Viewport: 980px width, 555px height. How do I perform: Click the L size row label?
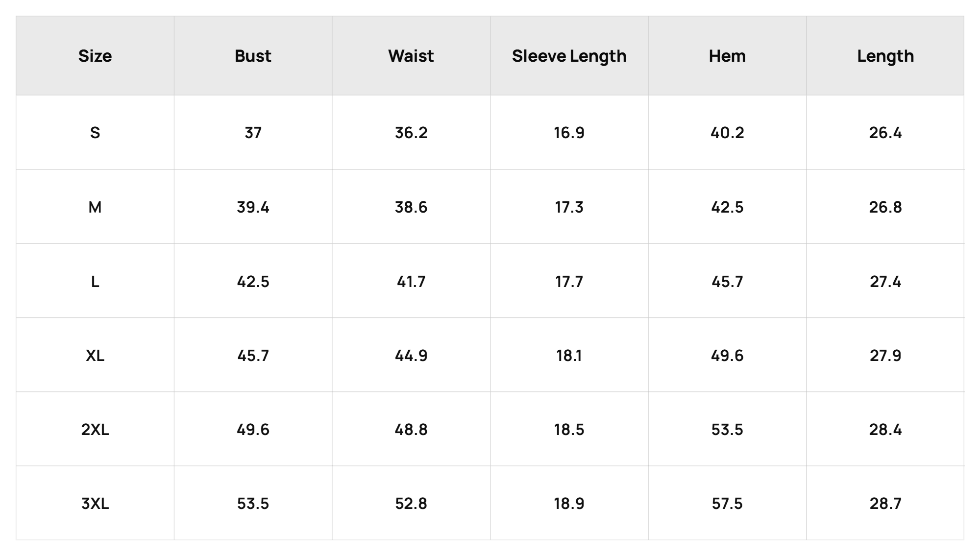pyautogui.click(x=95, y=282)
